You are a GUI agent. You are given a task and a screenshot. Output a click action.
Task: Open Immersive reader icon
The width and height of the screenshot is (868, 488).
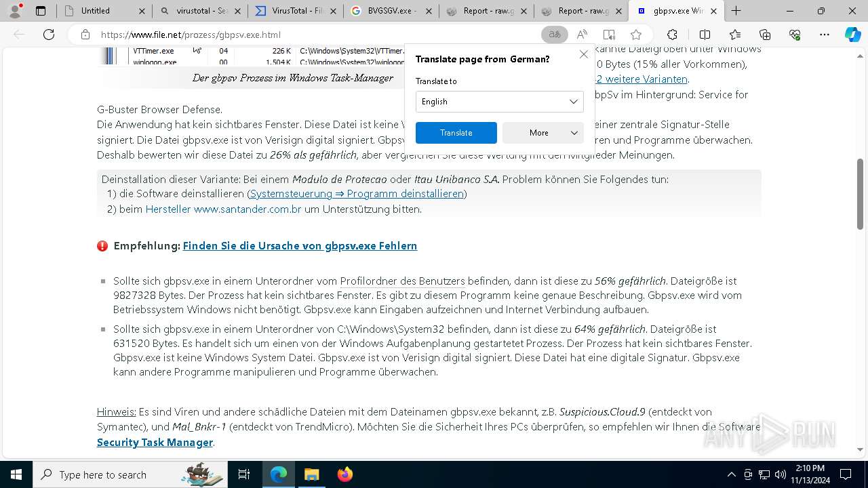pyautogui.click(x=609, y=35)
